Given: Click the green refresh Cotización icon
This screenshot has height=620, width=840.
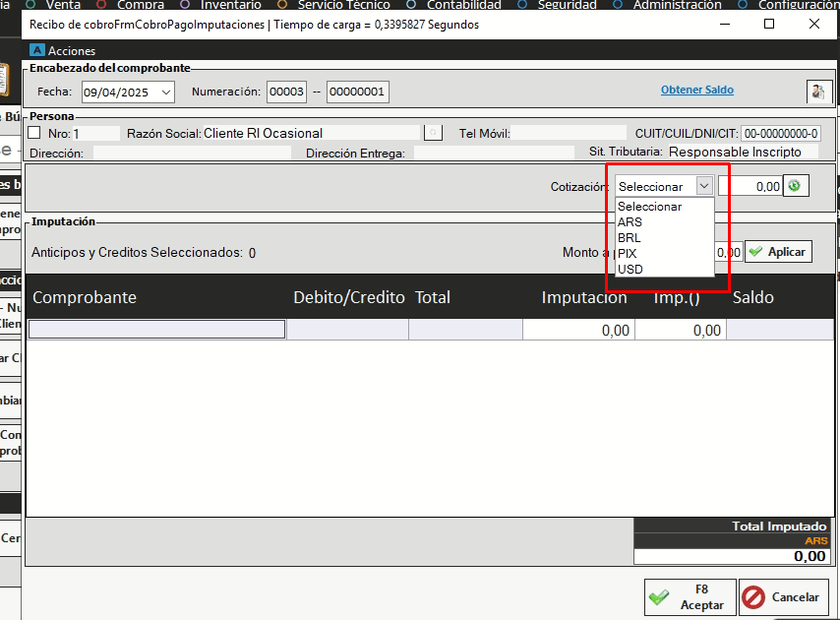Looking at the screenshot, I should click(797, 186).
